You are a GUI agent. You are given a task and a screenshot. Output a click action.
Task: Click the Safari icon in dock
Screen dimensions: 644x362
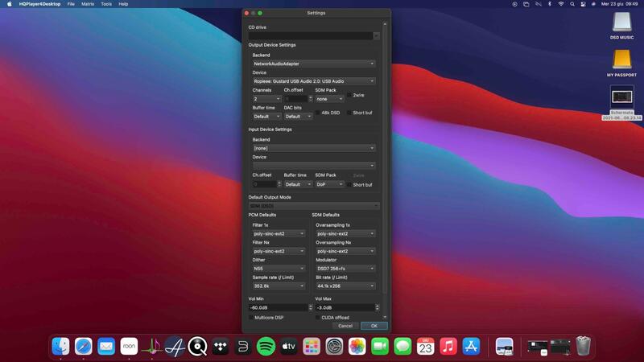83,347
